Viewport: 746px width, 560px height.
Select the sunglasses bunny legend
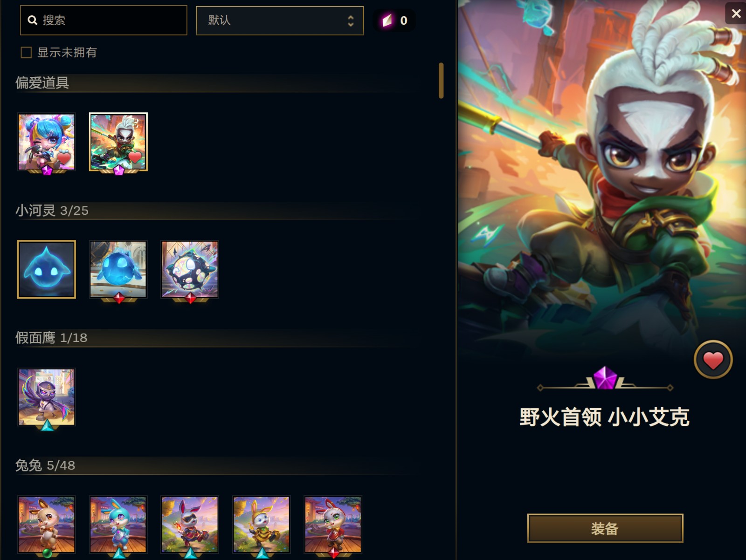click(x=190, y=525)
